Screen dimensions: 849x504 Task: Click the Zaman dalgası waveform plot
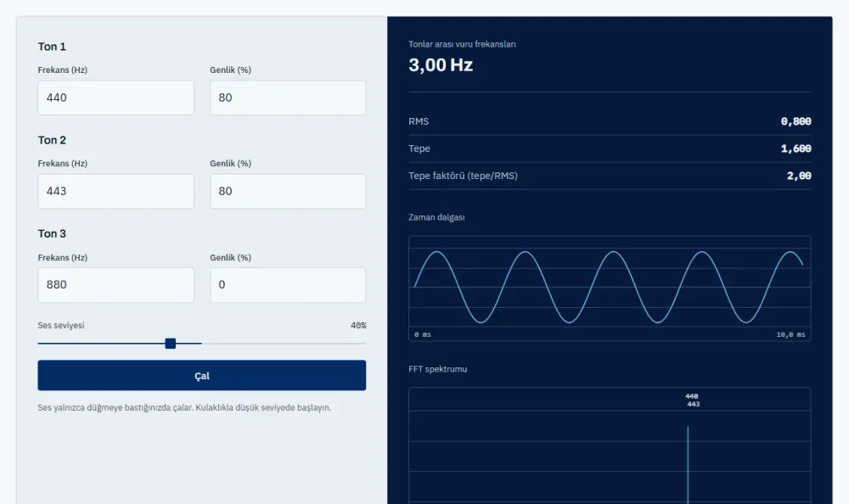[610, 288]
